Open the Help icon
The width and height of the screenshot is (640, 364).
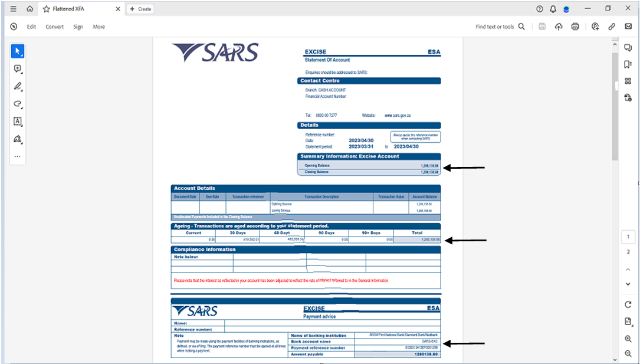540,9
